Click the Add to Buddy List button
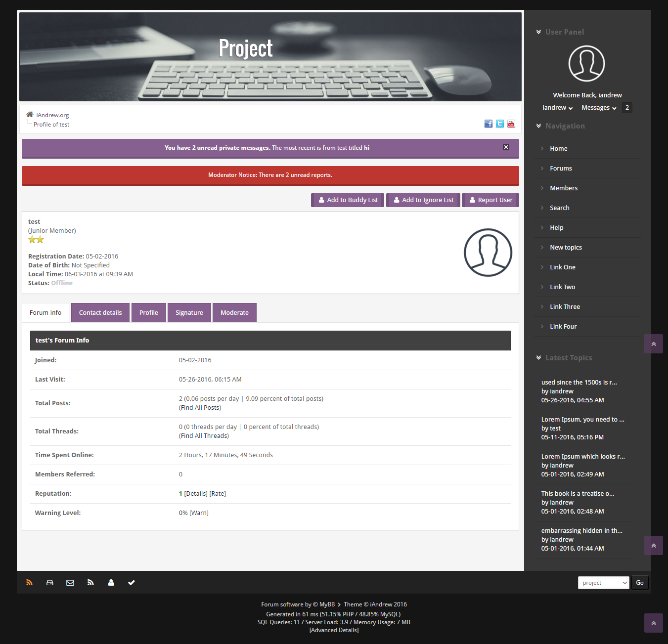 [348, 200]
